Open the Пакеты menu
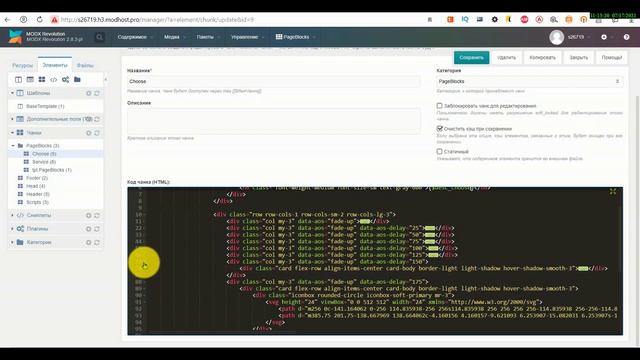This screenshot has height=360, width=640. 208,37
